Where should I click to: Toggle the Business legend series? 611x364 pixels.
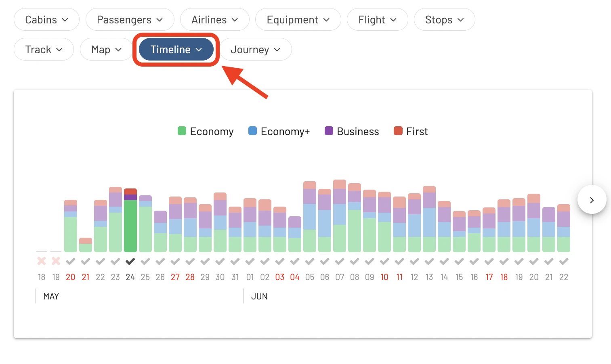(352, 132)
